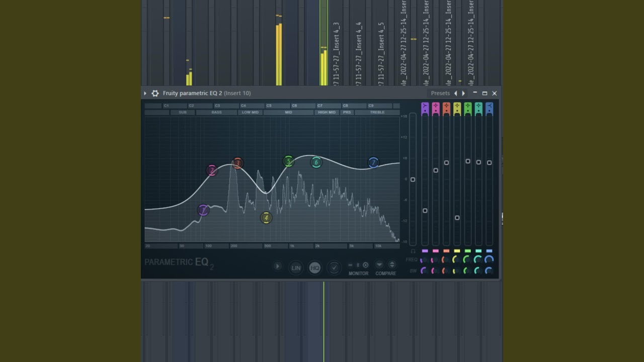
Task: Click the HIGH MID frequency range label
Action: (x=327, y=112)
